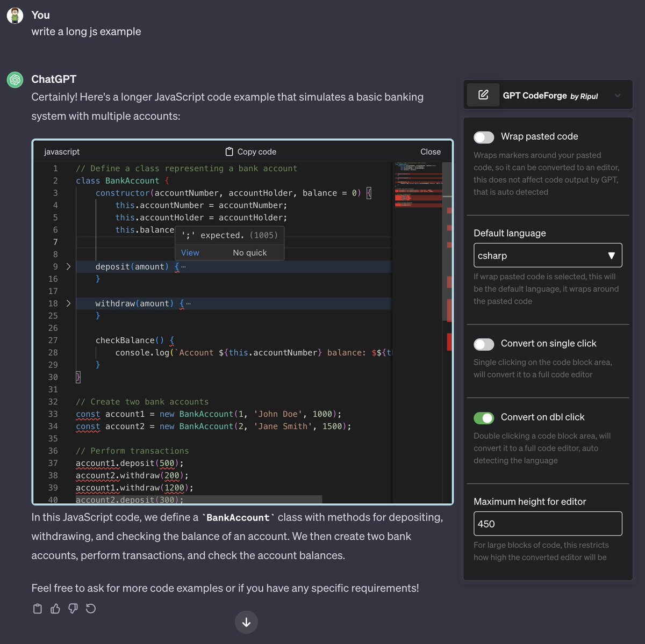Click the horizontal scrollbar in the editor

[x=198, y=500]
